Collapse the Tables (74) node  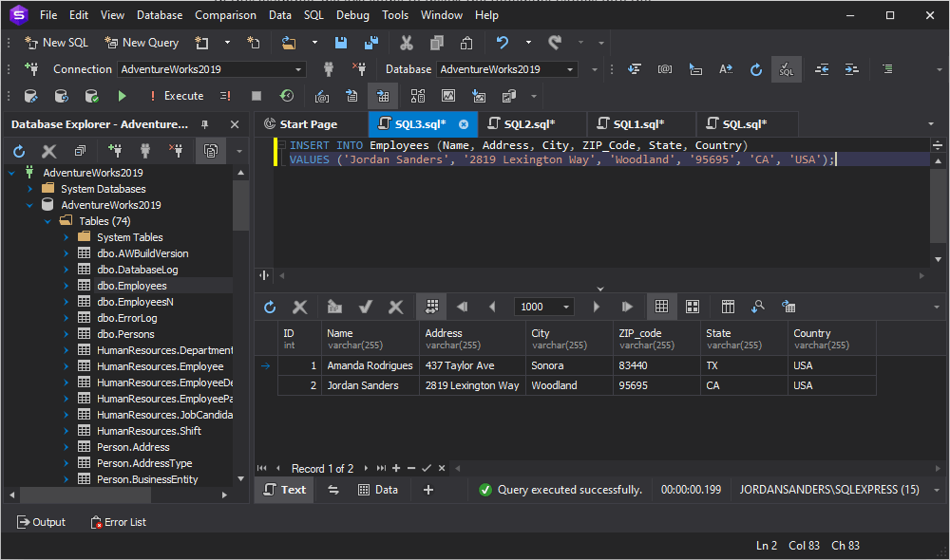(47, 220)
